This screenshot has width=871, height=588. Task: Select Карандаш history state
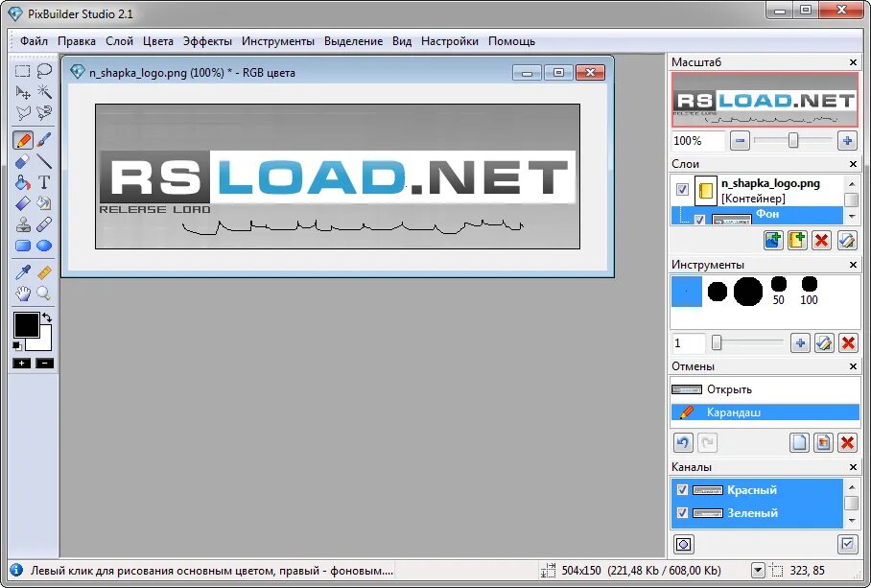(765, 412)
